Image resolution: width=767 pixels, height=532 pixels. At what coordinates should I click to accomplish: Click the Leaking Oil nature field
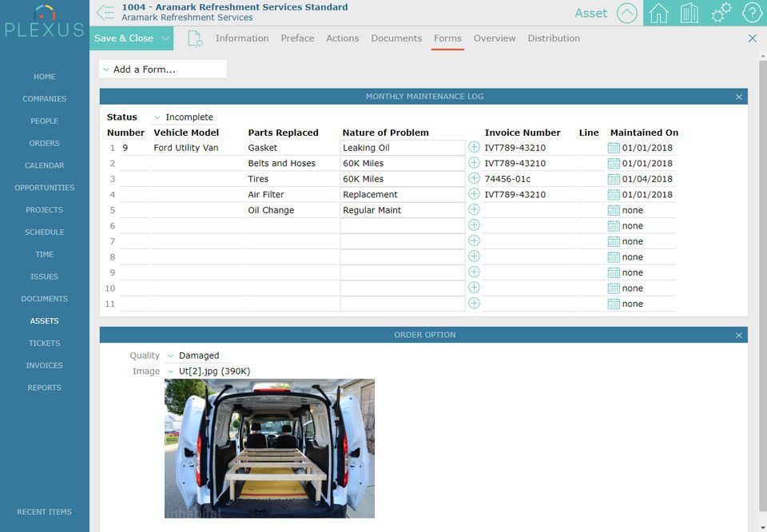pyautogui.click(x=402, y=148)
